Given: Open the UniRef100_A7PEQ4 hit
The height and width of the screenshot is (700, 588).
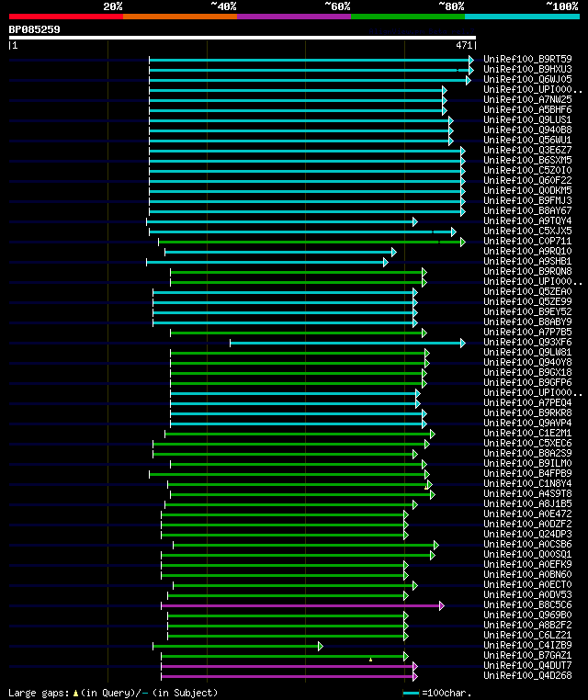Looking at the screenshot, I should point(527,403).
